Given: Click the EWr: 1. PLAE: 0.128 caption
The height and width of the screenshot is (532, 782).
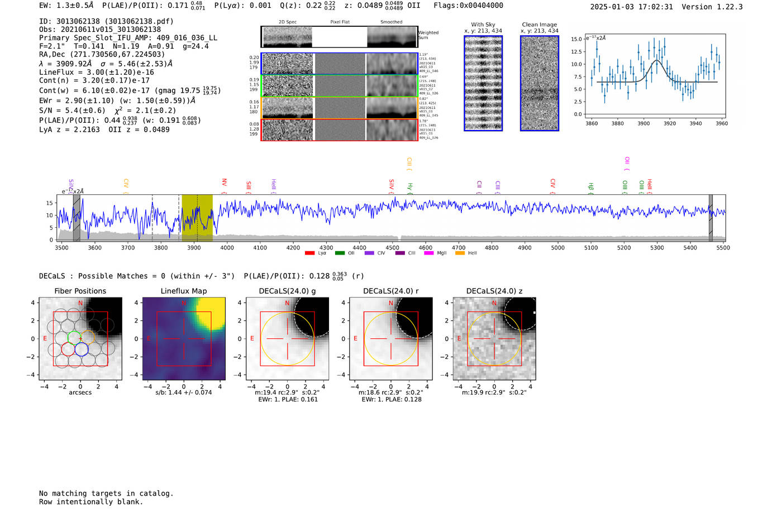Looking at the screenshot, I should [x=392, y=399].
